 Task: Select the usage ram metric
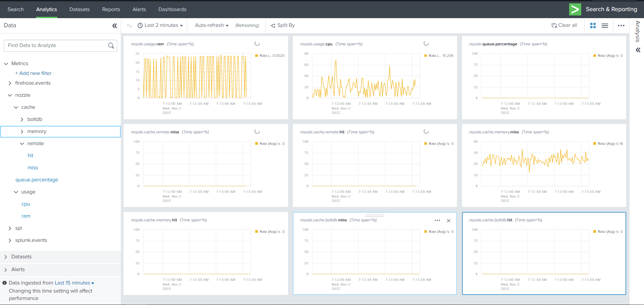point(26,216)
